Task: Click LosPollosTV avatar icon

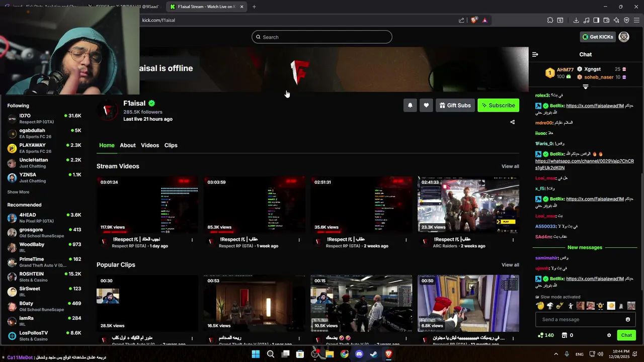Action: (12, 336)
